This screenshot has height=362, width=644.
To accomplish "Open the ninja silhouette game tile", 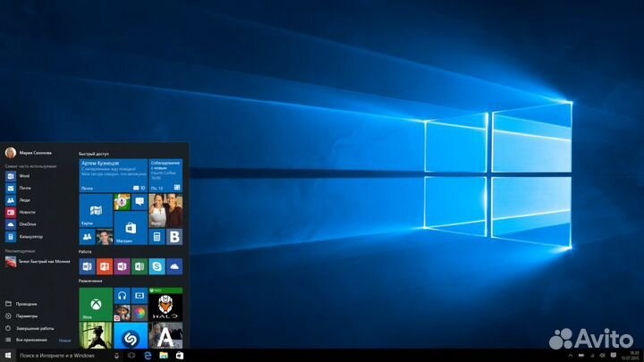I will tap(96, 335).
